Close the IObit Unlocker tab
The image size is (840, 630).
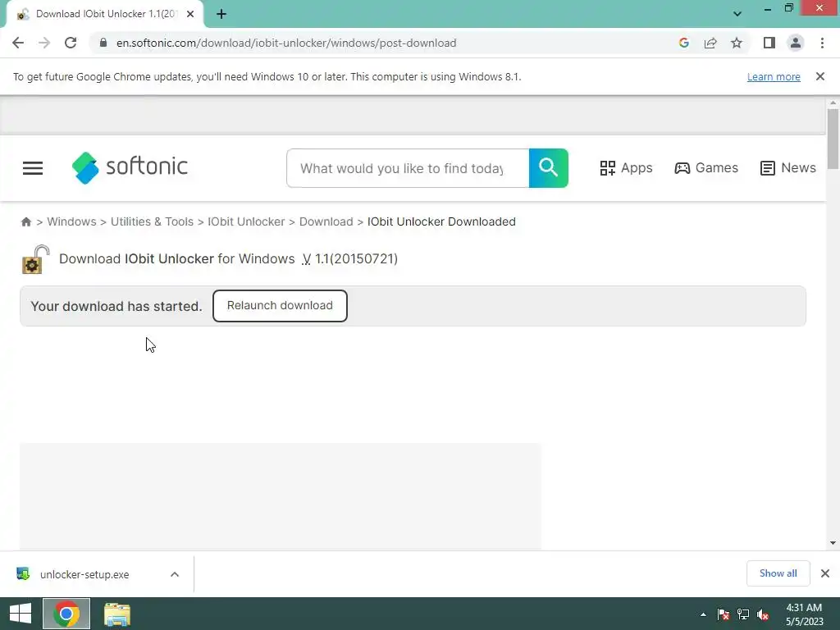coord(190,15)
